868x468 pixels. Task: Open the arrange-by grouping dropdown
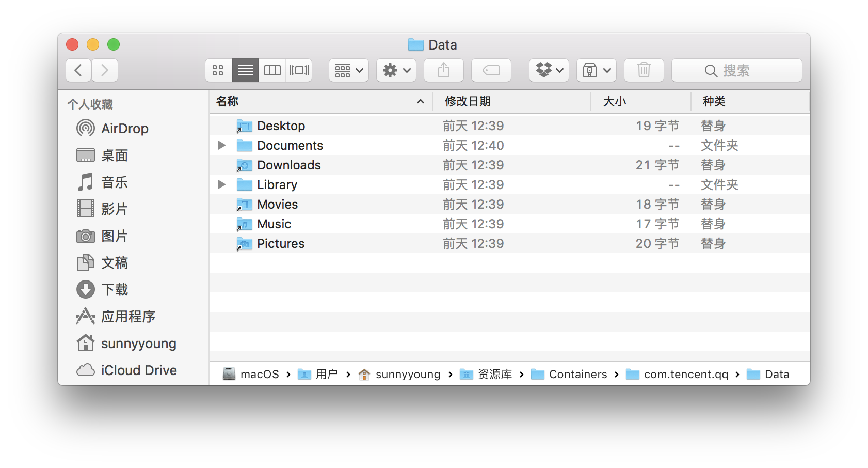click(348, 70)
